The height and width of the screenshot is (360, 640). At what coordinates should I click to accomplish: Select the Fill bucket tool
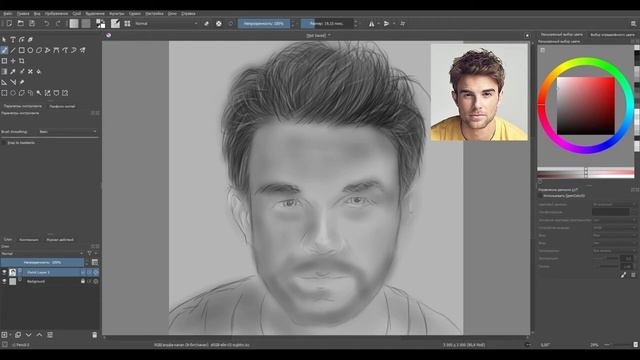tap(39, 71)
